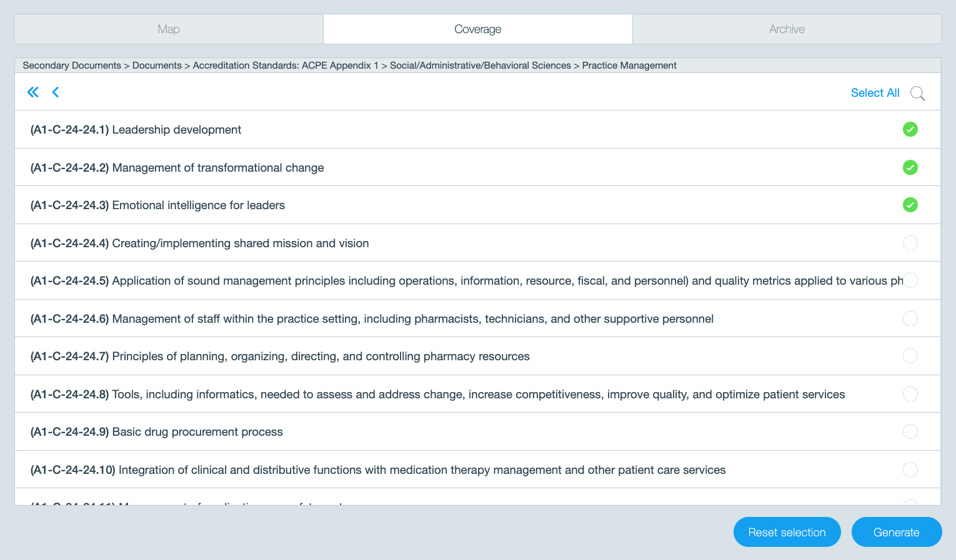The width and height of the screenshot is (956, 560).
Task: Click the Select All link
Action: pyautogui.click(x=875, y=93)
